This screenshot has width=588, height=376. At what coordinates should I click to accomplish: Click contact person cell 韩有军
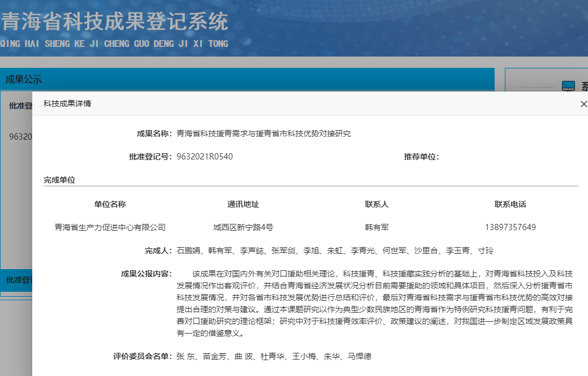click(x=376, y=227)
